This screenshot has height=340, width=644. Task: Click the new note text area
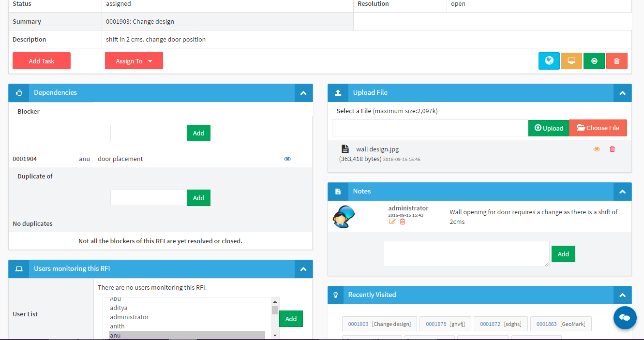click(466, 254)
